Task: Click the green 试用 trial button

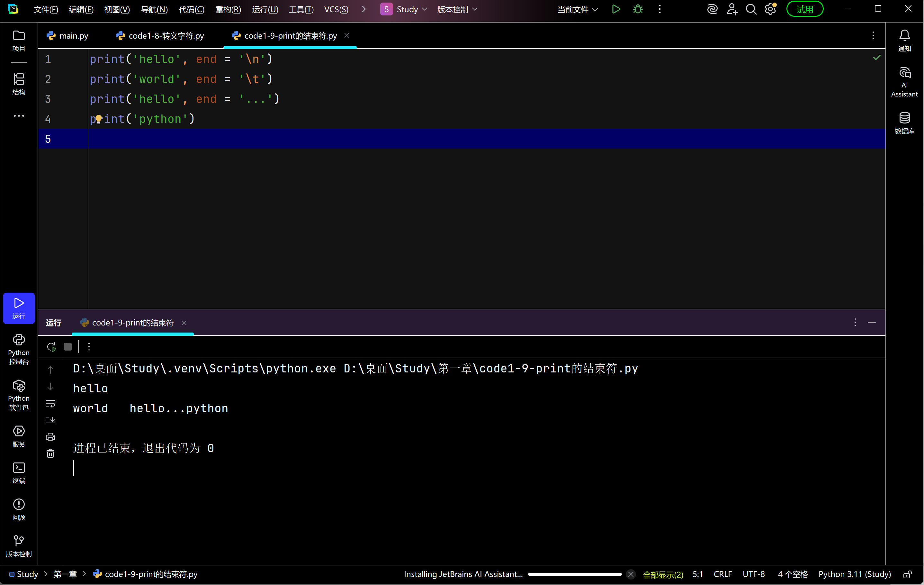Action: point(804,9)
